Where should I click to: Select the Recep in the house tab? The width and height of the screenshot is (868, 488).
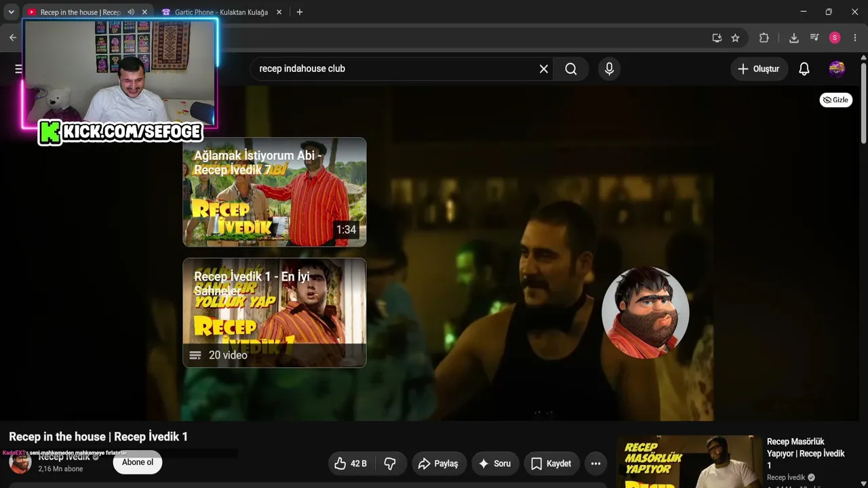click(80, 12)
